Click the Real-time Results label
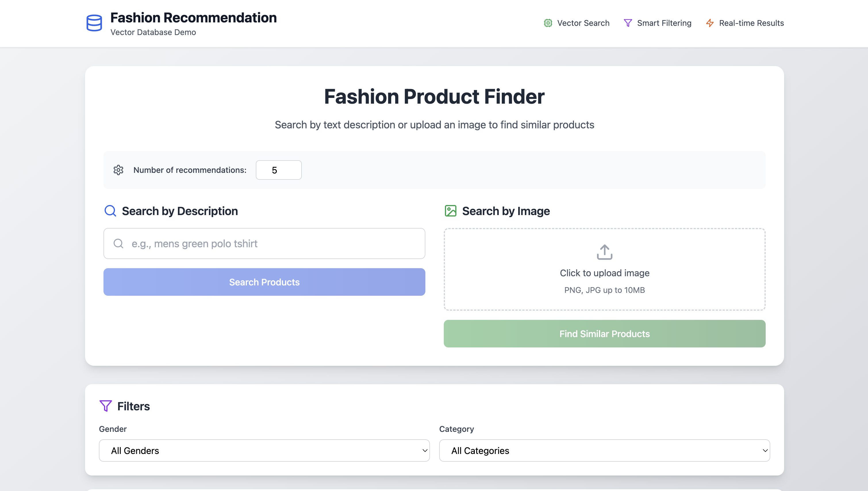868x491 pixels. coord(751,23)
